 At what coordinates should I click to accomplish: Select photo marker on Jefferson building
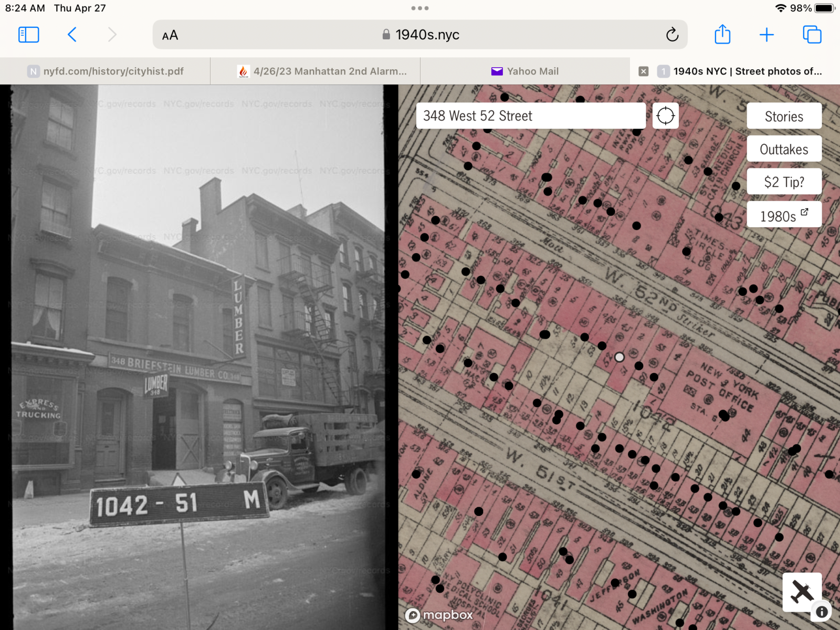(615, 583)
